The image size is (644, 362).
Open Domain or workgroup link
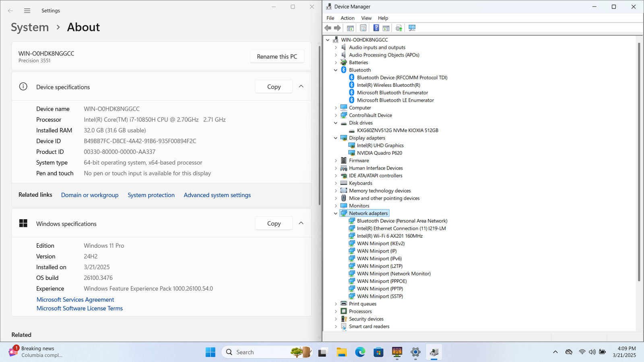tap(90, 195)
